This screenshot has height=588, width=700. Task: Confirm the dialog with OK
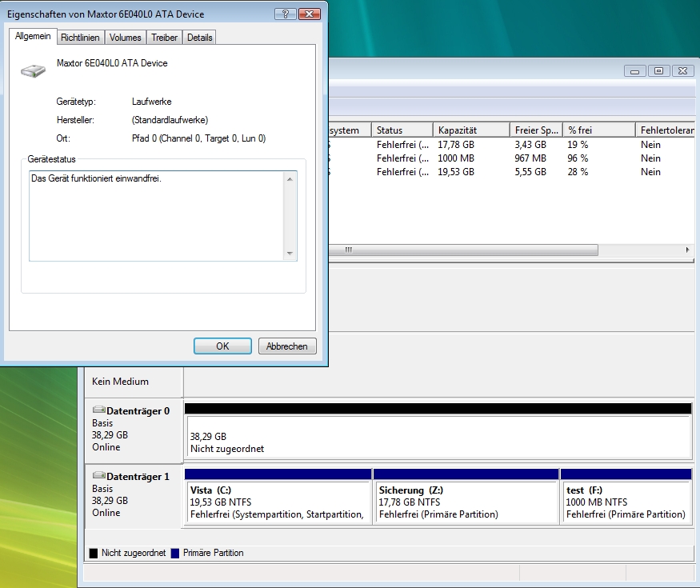(222, 346)
